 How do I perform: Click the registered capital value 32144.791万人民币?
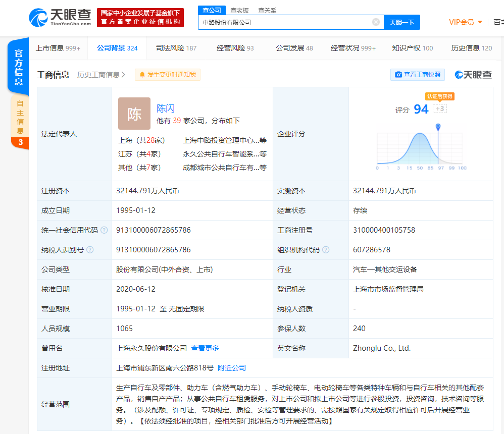point(147,191)
